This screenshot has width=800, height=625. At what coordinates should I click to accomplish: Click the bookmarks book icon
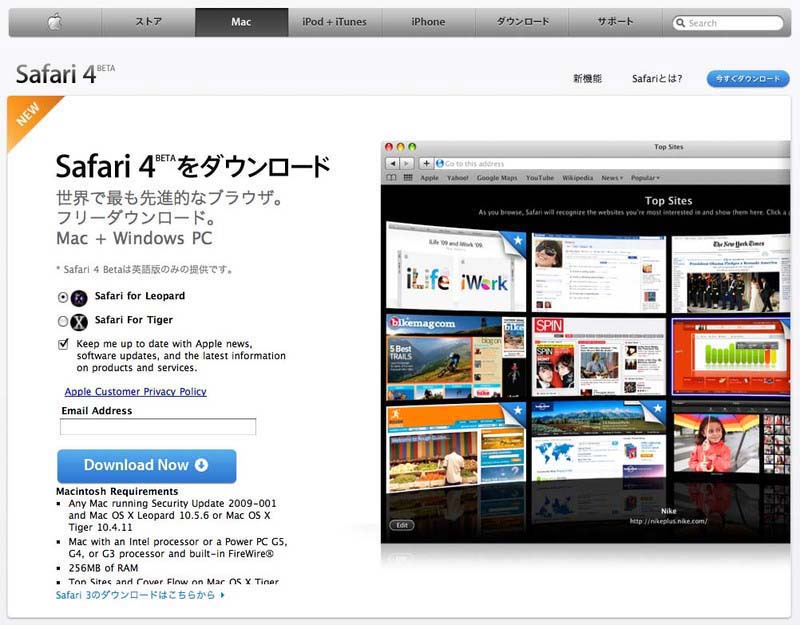(x=391, y=178)
